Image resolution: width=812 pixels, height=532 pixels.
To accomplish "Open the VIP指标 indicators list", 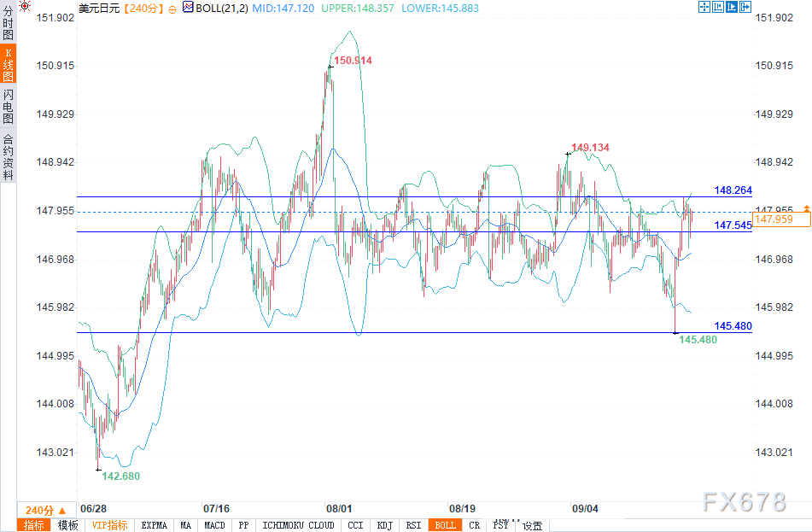I will [109, 525].
